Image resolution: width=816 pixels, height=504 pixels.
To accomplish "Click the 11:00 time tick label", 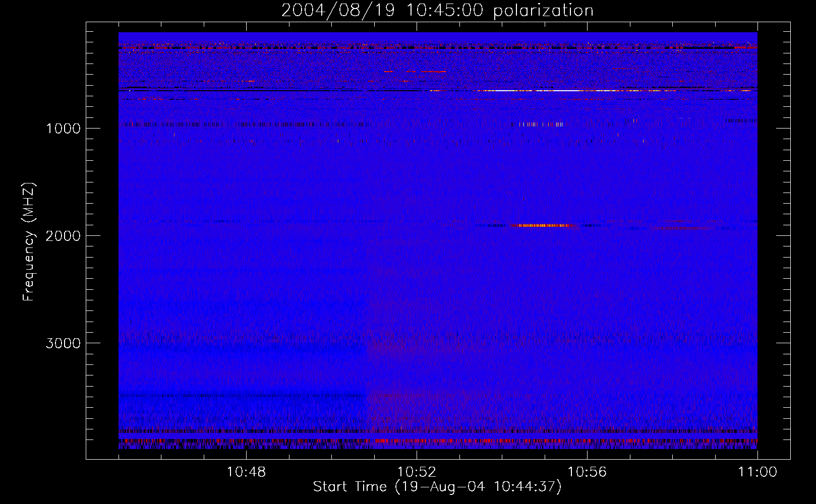I will (x=757, y=472).
